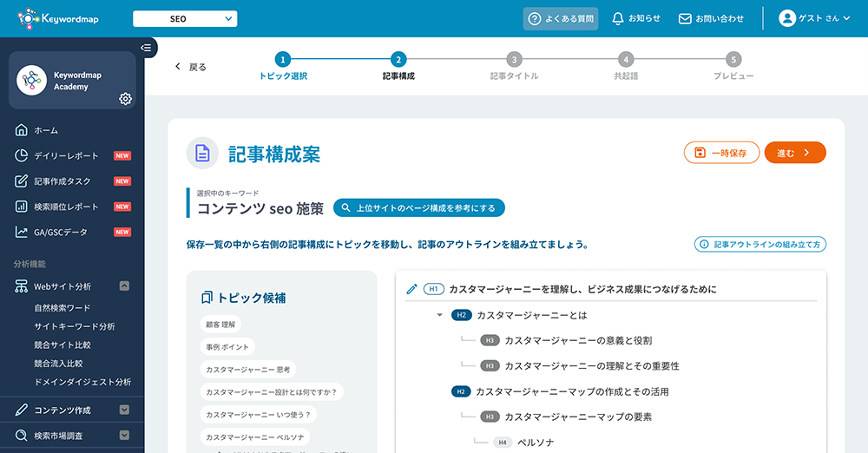Click H3 badge of カスタマージャーニーマップの要素
Screen dimensions: 868x453
pos(490,417)
